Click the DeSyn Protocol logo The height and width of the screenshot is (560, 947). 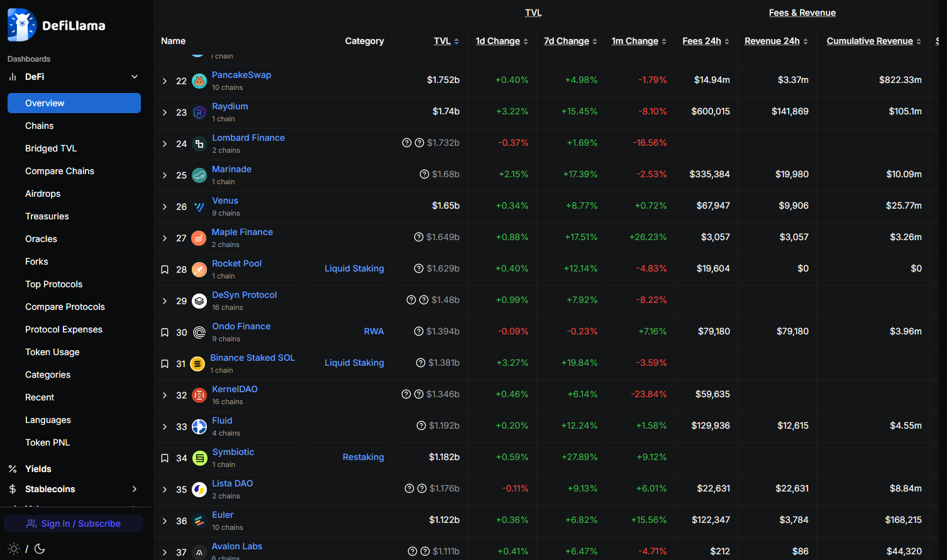click(199, 301)
